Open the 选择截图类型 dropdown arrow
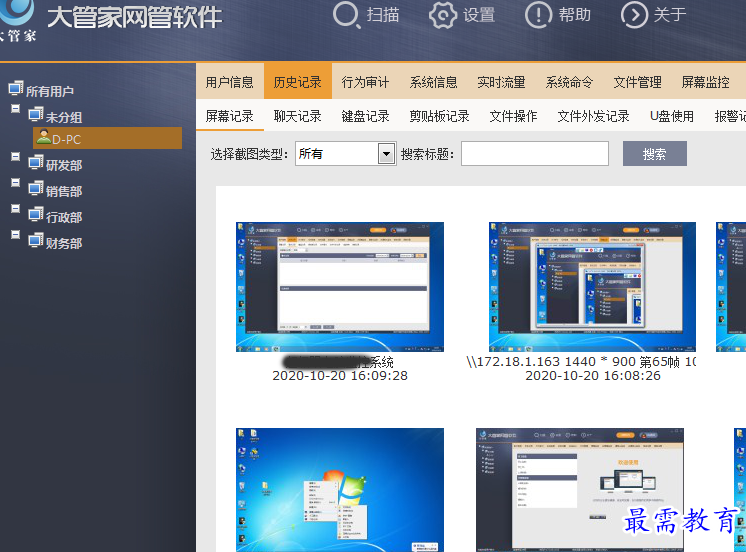746x552 pixels. click(386, 154)
